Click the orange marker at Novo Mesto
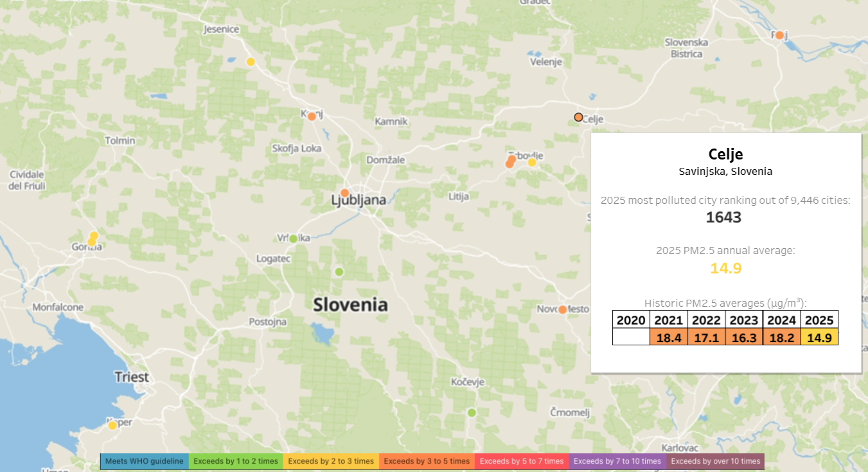 (562, 309)
